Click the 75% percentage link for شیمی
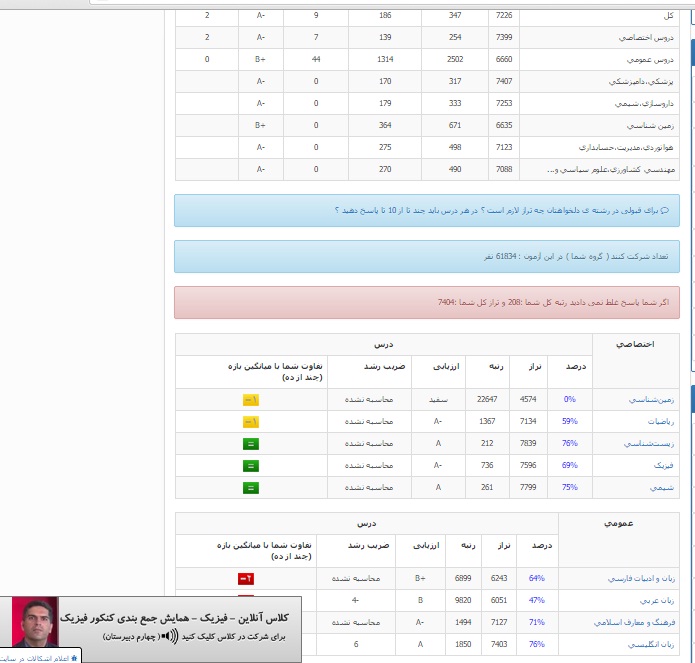Screen dimensions: 695x663 pyautogui.click(x=570, y=488)
